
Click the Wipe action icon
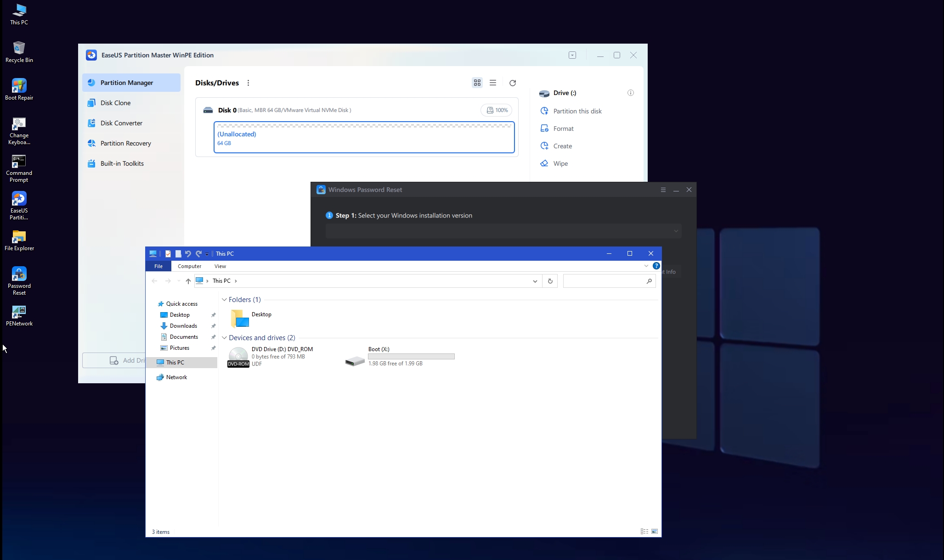pos(544,163)
